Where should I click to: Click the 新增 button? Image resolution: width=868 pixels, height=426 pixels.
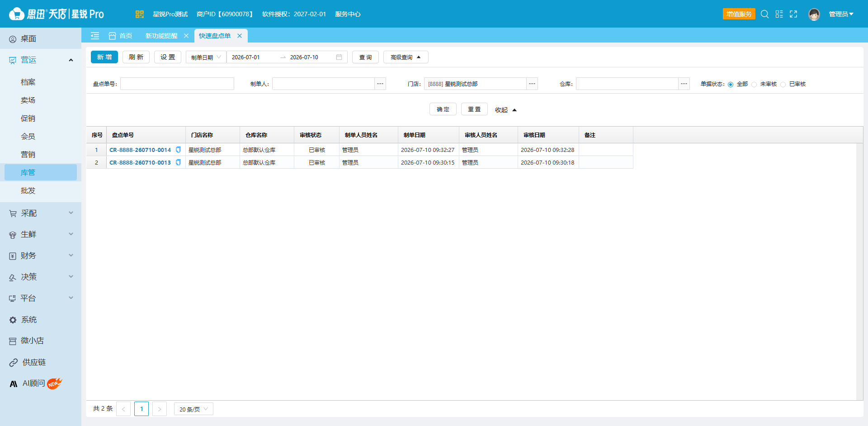pos(104,57)
